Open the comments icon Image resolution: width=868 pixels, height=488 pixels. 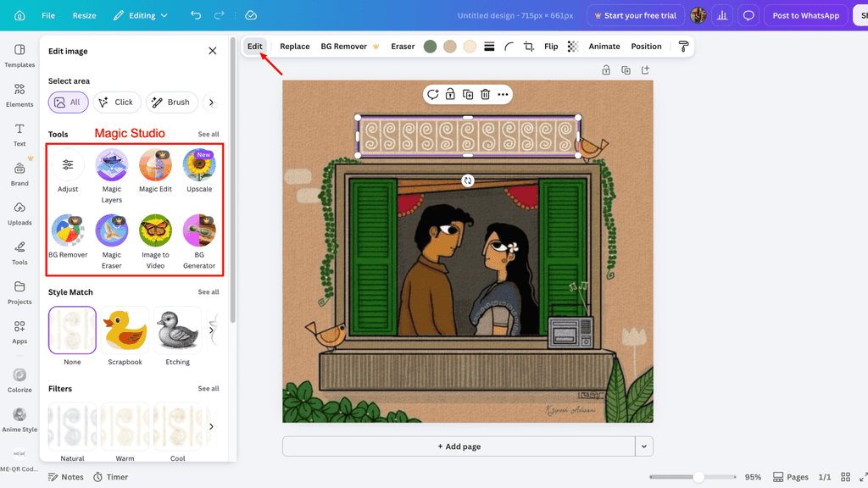point(748,15)
